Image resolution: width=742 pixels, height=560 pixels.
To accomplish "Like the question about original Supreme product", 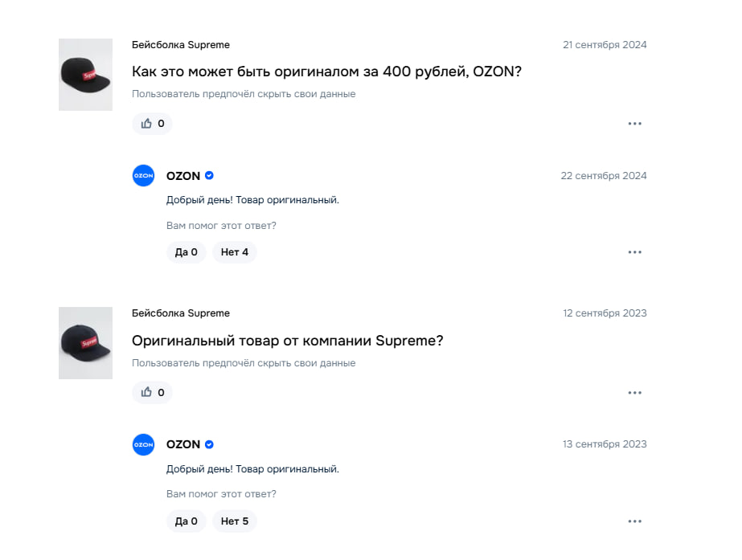I will pos(152,393).
